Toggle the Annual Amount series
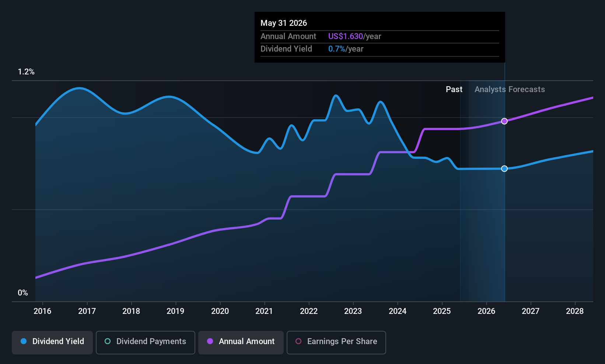This screenshot has height=364, width=605. pos(241,343)
